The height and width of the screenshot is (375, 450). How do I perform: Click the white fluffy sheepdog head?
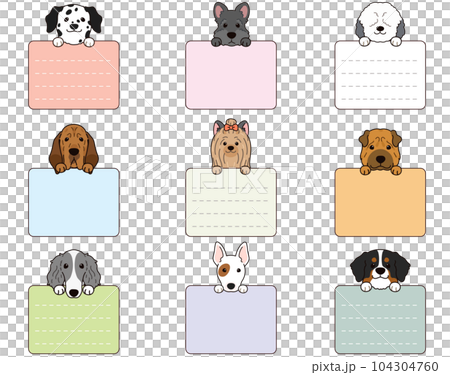coord(380,23)
